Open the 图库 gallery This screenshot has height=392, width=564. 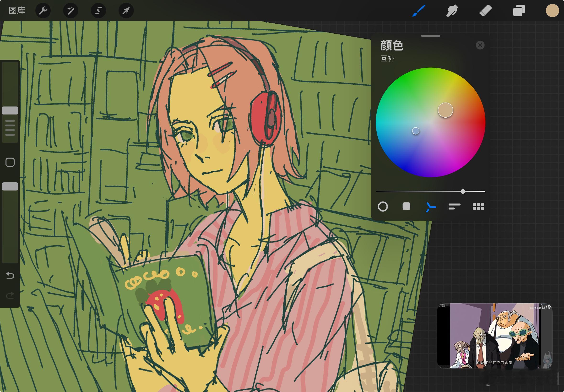click(x=17, y=11)
